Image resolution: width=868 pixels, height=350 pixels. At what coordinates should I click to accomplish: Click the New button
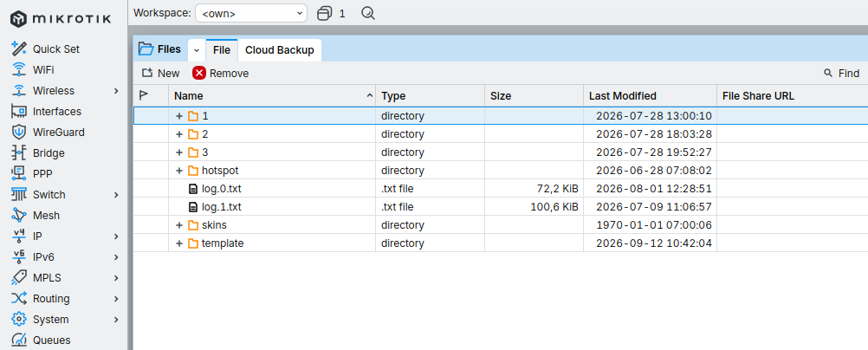pyautogui.click(x=160, y=73)
